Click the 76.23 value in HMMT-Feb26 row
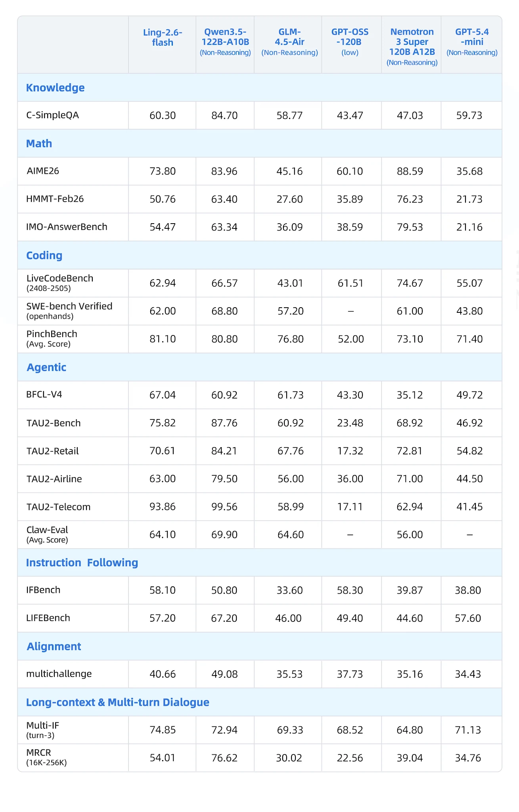The height and width of the screenshot is (812, 519). (410, 199)
